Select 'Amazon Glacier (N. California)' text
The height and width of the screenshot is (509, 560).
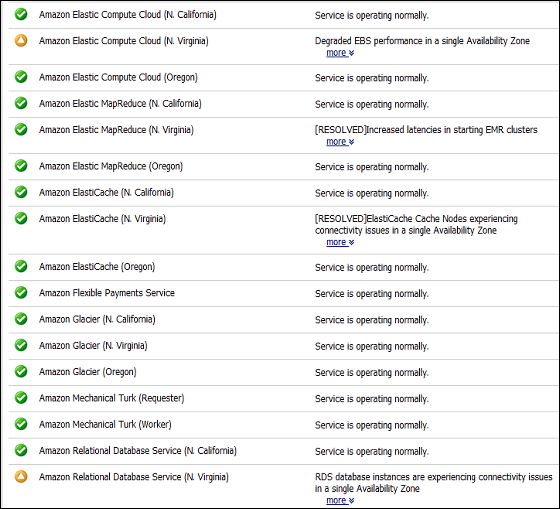tap(97, 319)
